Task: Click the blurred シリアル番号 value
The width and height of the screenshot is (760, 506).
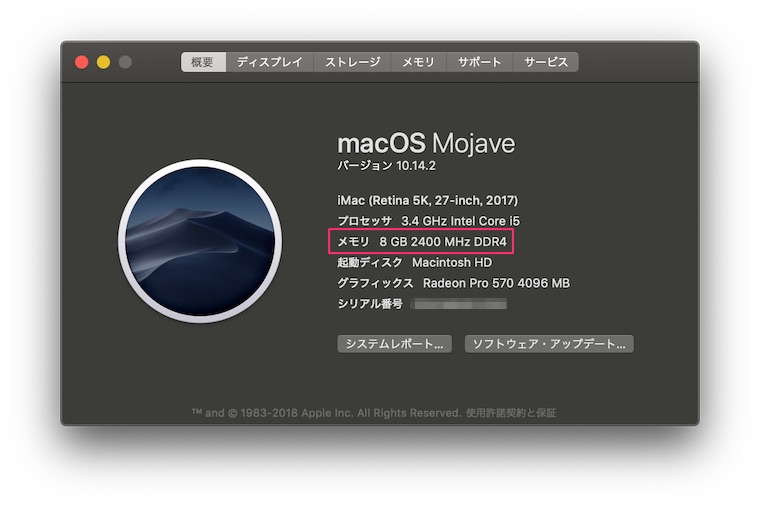Action: 459,304
